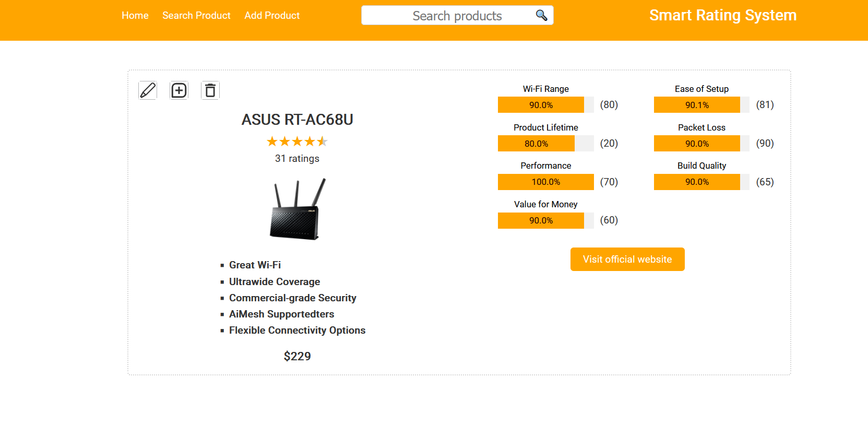The height and width of the screenshot is (424, 868).
Task: Click the Value for Money 90.0% bar
Action: coord(546,220)
